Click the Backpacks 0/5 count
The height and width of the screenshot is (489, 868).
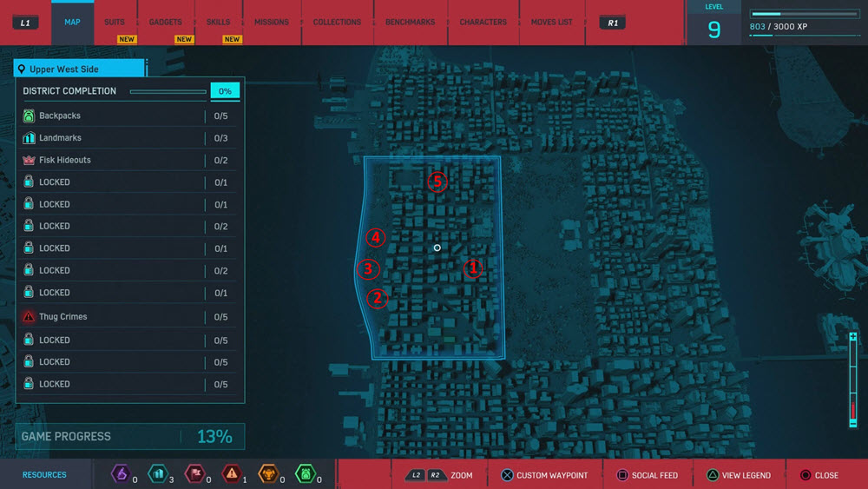[220, 116]
